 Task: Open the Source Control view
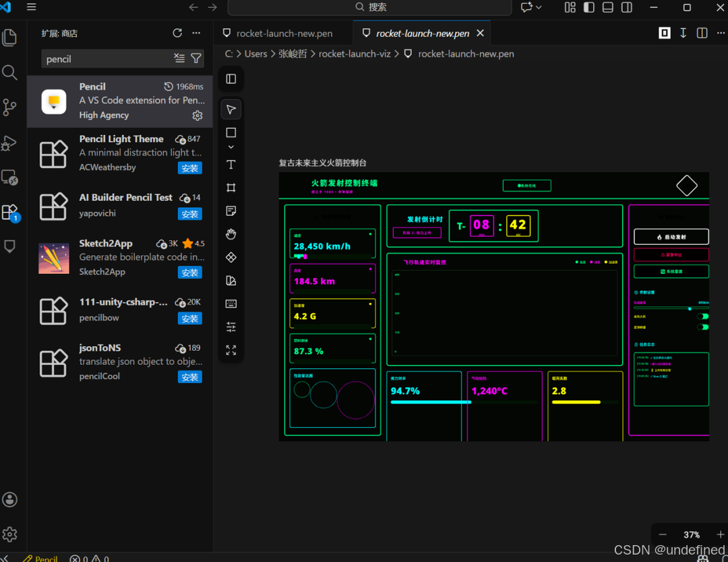9,107
